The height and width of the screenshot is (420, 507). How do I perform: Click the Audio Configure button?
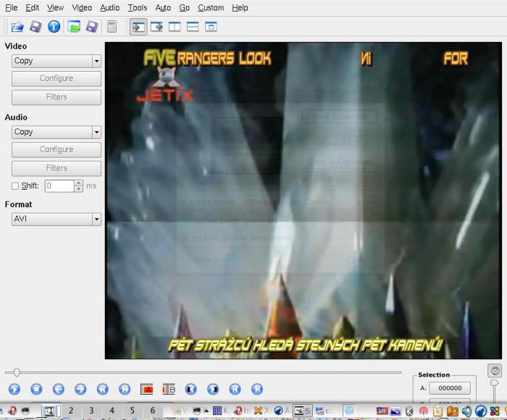(x=56, y=150)
